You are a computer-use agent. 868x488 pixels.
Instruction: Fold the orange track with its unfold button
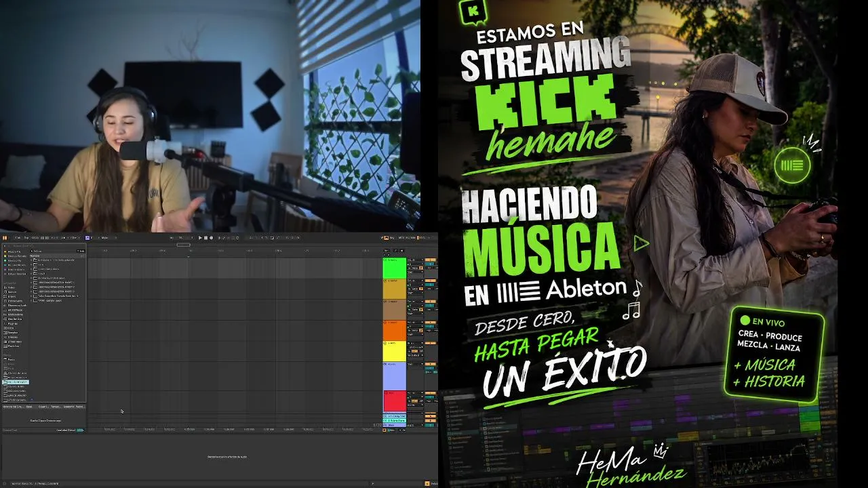click(x=385, y=323)
